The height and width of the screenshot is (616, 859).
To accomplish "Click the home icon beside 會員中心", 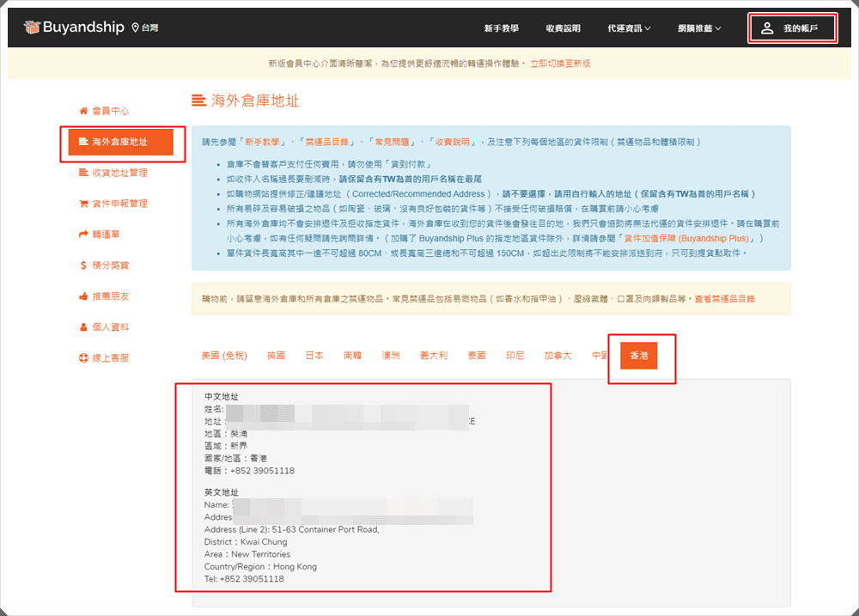I will click(83, 111).
